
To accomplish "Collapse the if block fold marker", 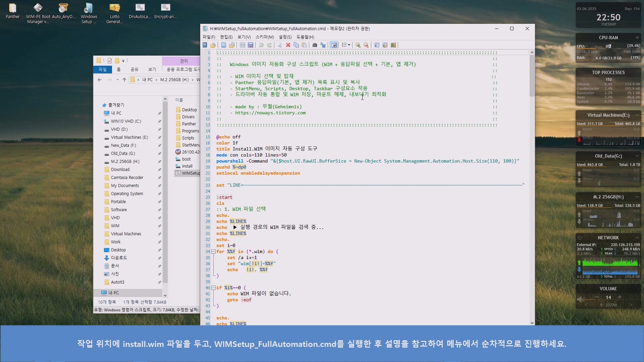I will pos(213,288).
